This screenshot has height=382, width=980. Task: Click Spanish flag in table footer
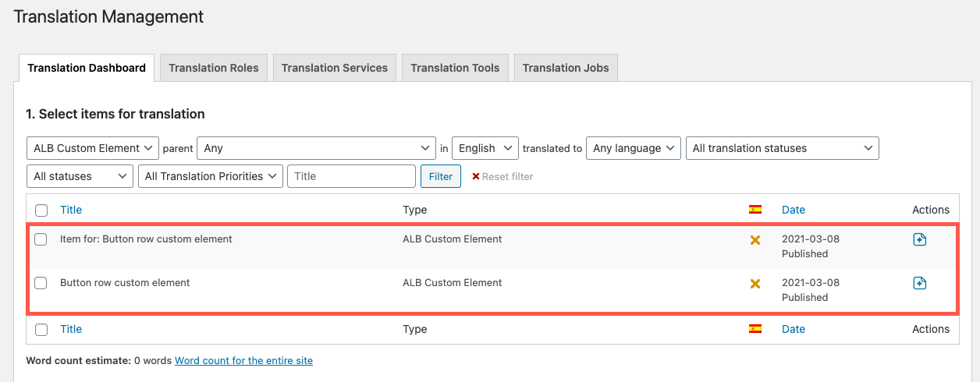point(755,329)
